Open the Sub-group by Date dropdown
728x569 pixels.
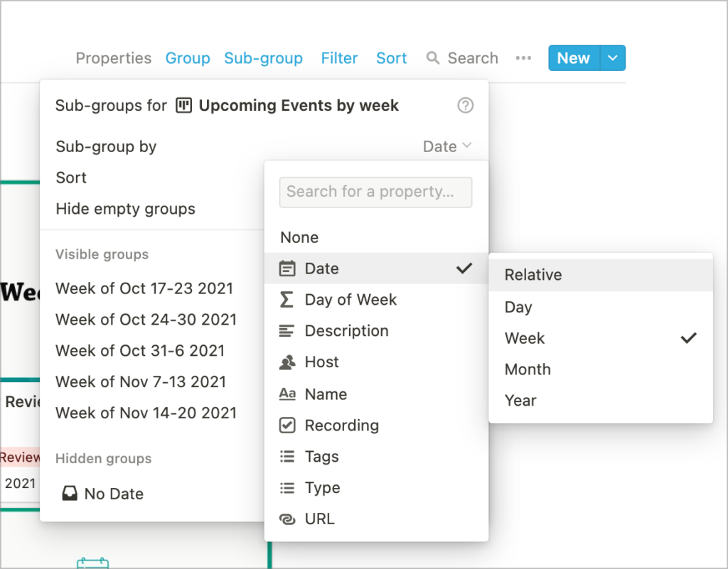[x=447, y=146]
